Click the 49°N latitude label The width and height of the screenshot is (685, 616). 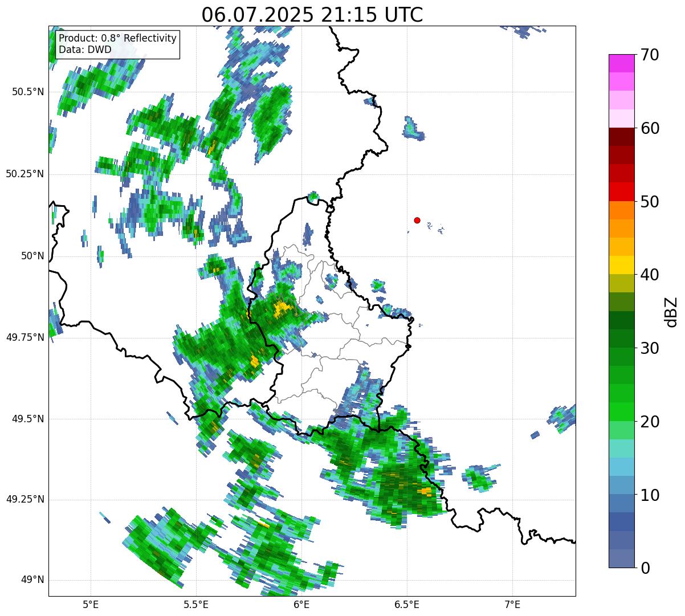[32, 580]
